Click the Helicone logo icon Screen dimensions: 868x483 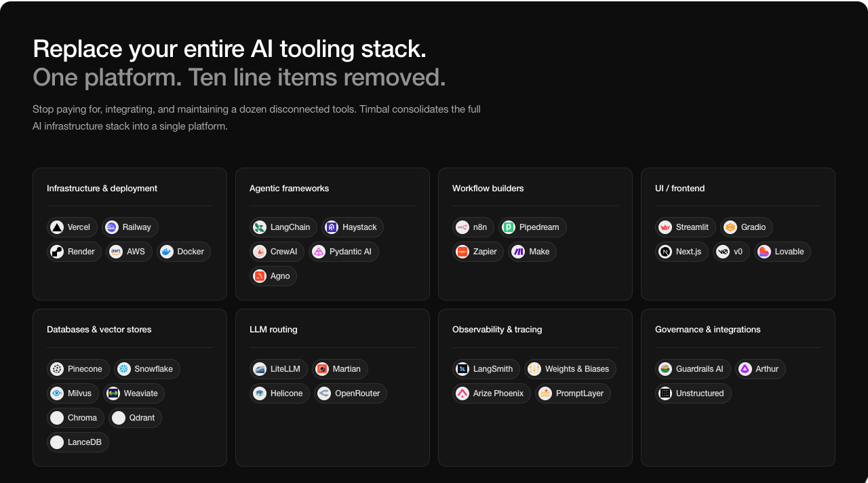tap(260, 393)
